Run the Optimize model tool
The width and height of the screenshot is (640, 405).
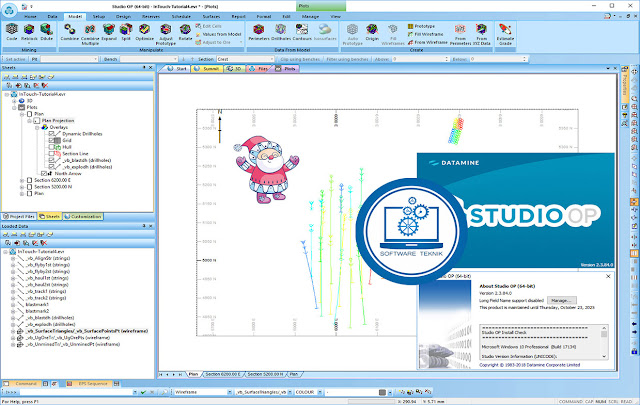[144, 32]
